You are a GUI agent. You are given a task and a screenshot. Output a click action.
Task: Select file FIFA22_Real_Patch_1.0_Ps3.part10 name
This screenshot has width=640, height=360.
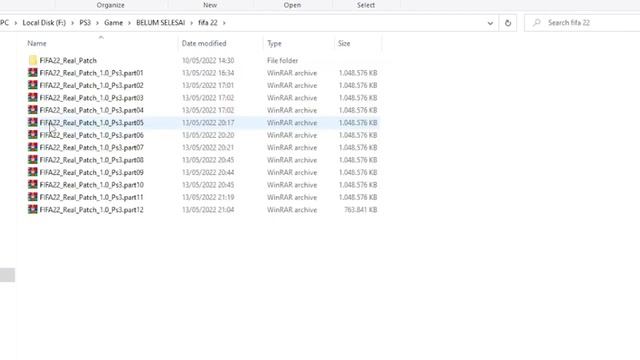[x=91, y=185]
